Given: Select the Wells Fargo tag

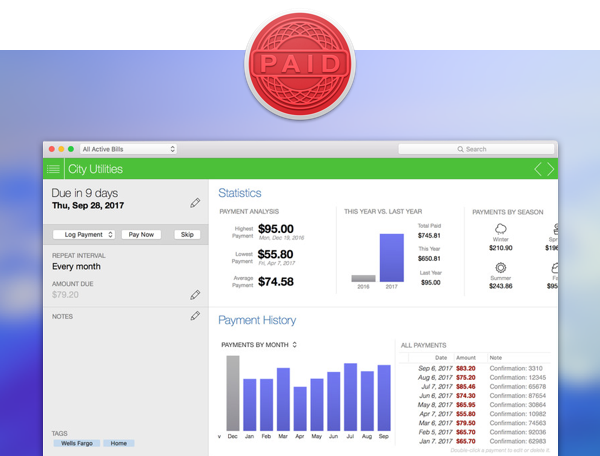Looking at the screenshot, I should point(77,443).
